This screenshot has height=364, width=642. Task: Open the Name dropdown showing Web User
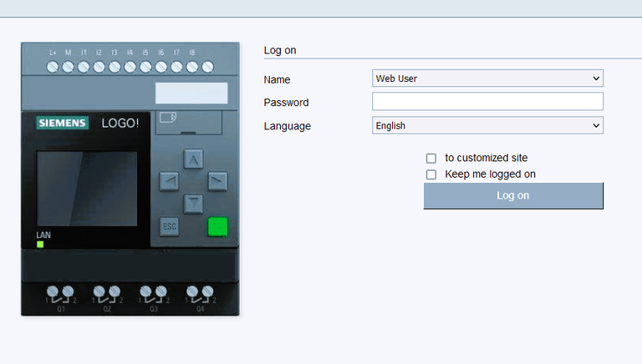(x=487, y=78)
